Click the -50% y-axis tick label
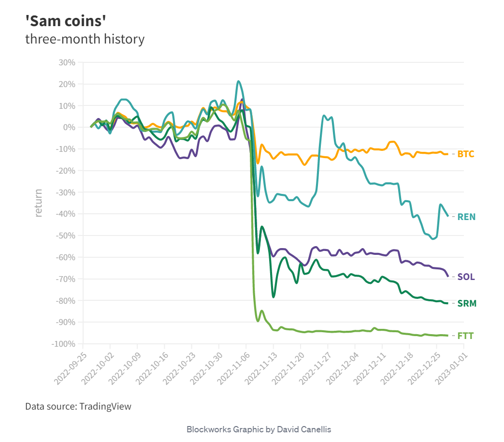 (65, 236)
